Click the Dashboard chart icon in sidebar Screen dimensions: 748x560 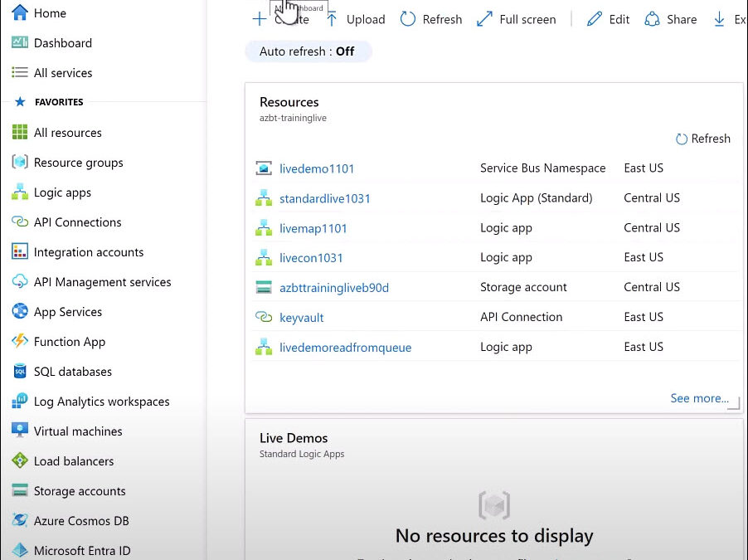20,42
